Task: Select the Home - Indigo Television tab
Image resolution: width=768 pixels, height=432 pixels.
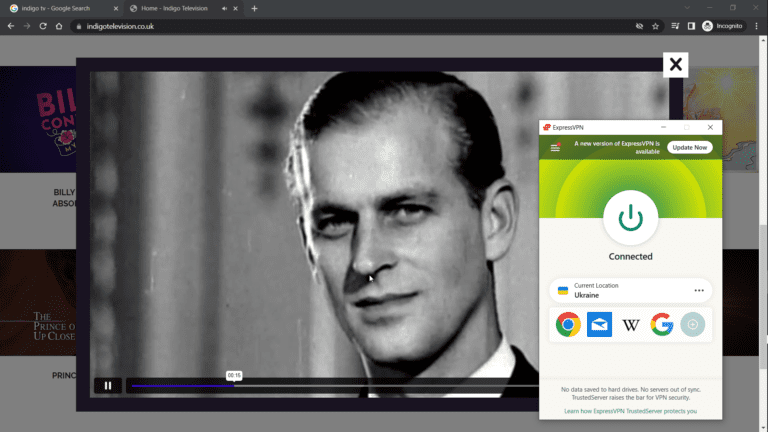Action: click(178, 8)
